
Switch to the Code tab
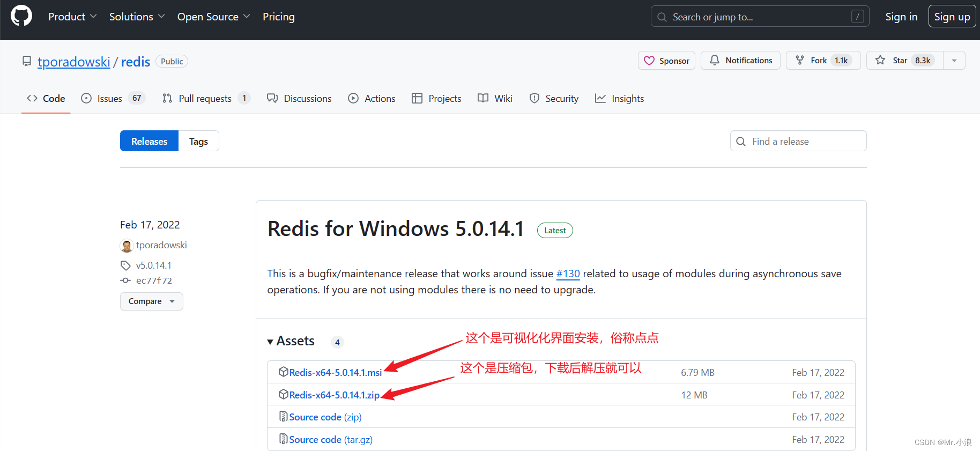tap(46, 99)
